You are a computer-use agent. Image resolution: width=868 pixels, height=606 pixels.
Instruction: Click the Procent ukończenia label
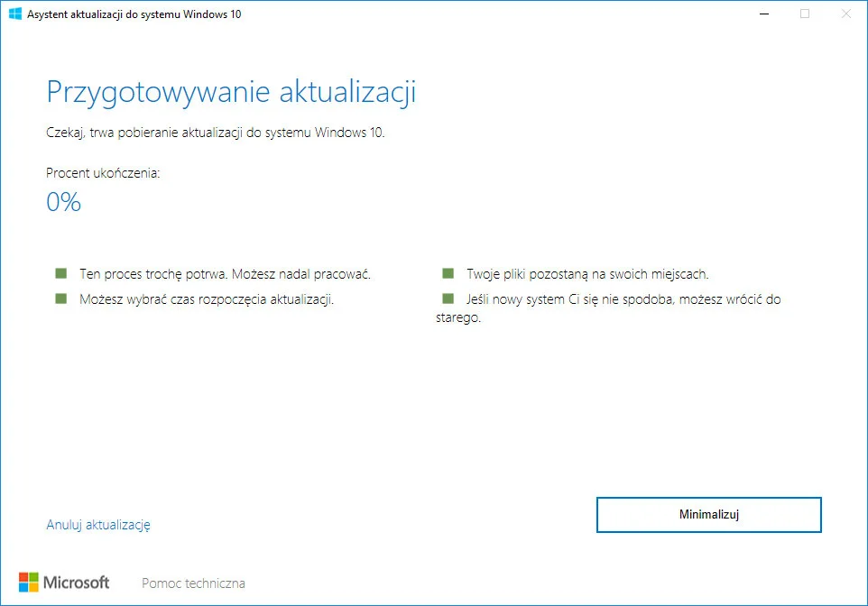106,173
